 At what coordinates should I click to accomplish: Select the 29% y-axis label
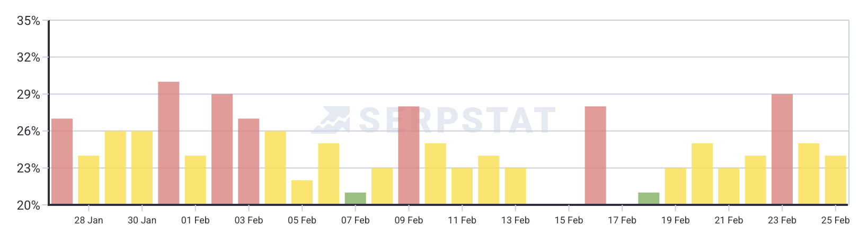(29, 94)
